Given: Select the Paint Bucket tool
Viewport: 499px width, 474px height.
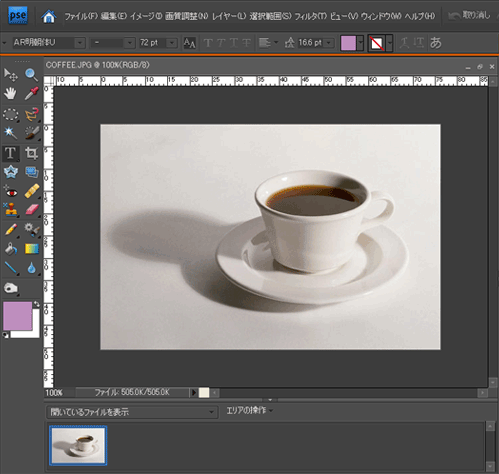Looking at the screenshot, I should (10, 249).
